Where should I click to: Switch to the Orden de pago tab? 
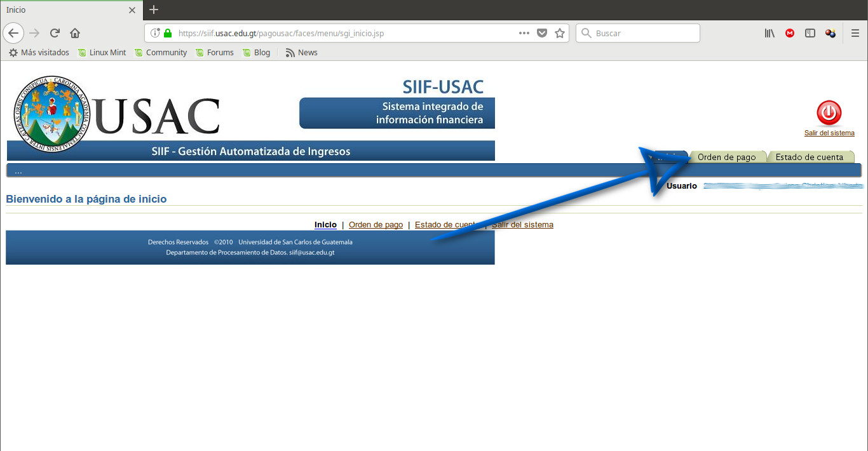(726, 157)
